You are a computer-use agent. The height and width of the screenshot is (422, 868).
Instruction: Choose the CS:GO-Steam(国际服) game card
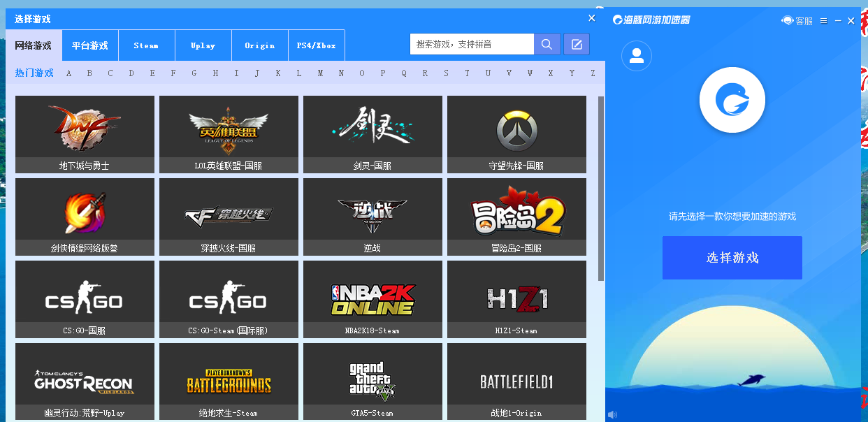click(229, 299)
